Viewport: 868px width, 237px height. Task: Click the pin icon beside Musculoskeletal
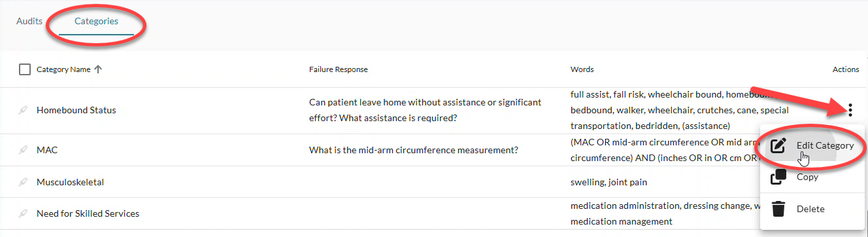point(24,182)
